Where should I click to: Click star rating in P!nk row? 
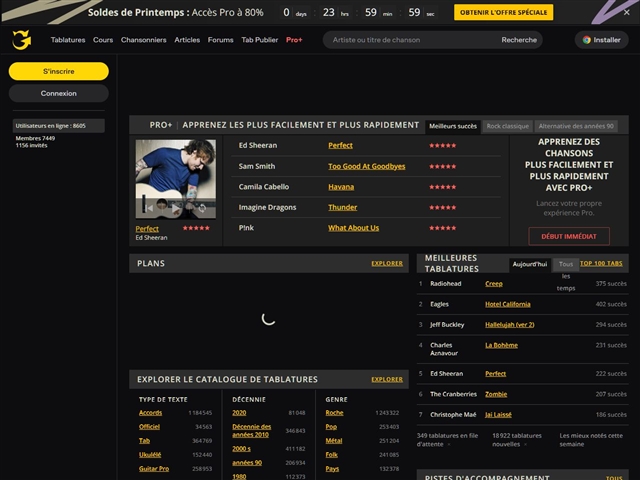tap(442, 228)
